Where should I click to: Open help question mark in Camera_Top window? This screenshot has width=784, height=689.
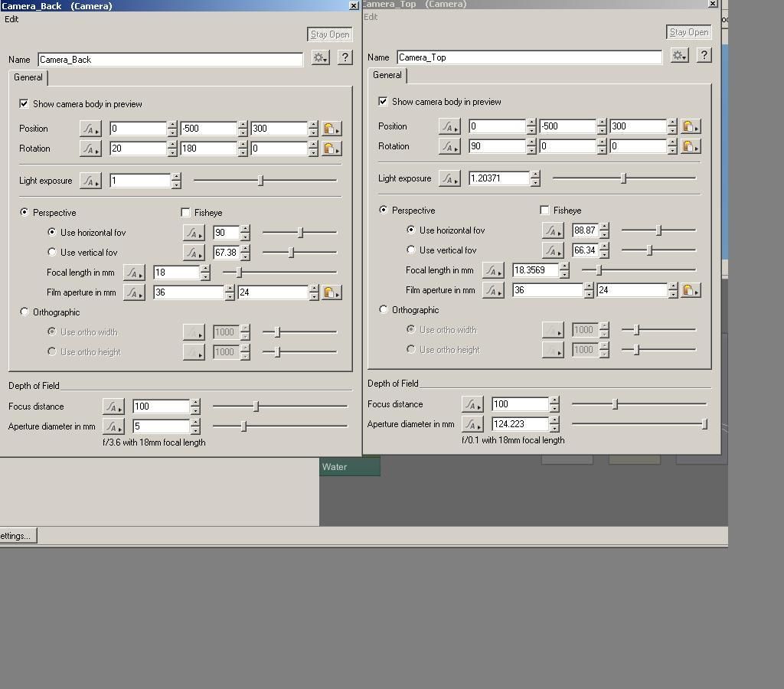[x=704, y=55]
